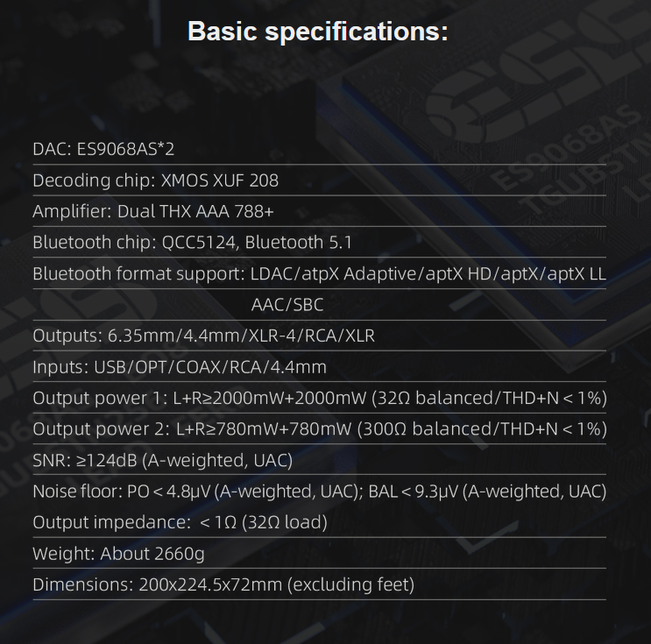The width and height of the screenshot is (651, 644).
Task: Click the Decoding chip XMOS XUF 208 line
Action: point(155,180)
